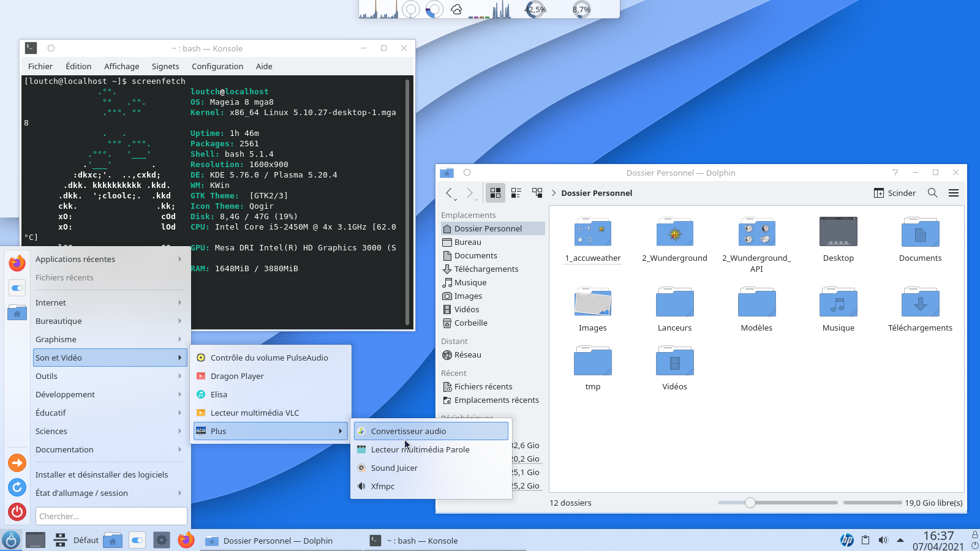
Task: Select Bureau in Dolphin places panel
Action: pos(492,242)
